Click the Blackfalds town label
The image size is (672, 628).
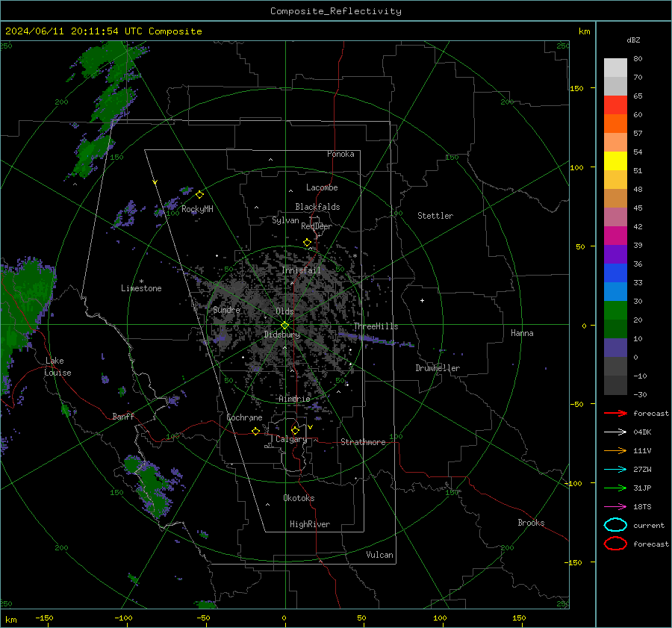coord(317,207)
